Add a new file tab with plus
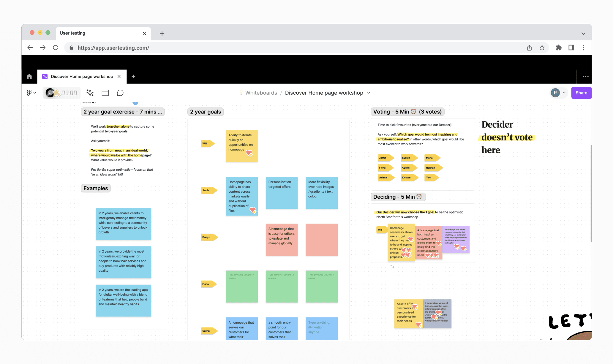The image size is (613, 364). 133,77
